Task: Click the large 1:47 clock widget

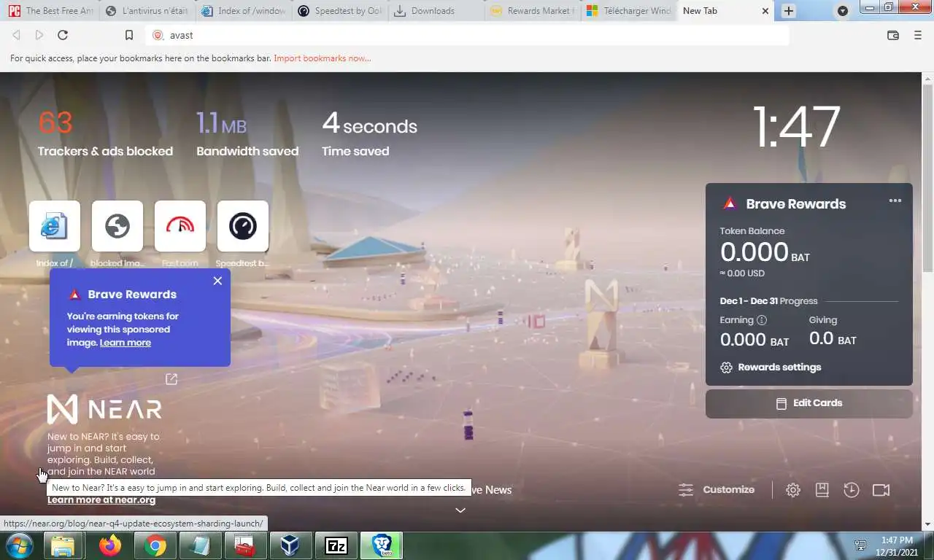Action: click(x=796, y=128)
